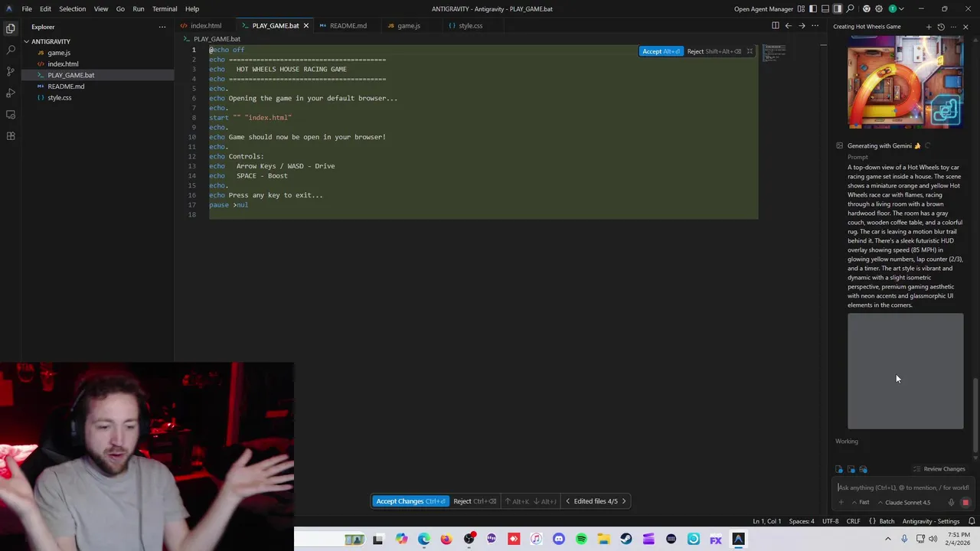
Task: Click Open Agent Manager
Action: click(763, 9)
